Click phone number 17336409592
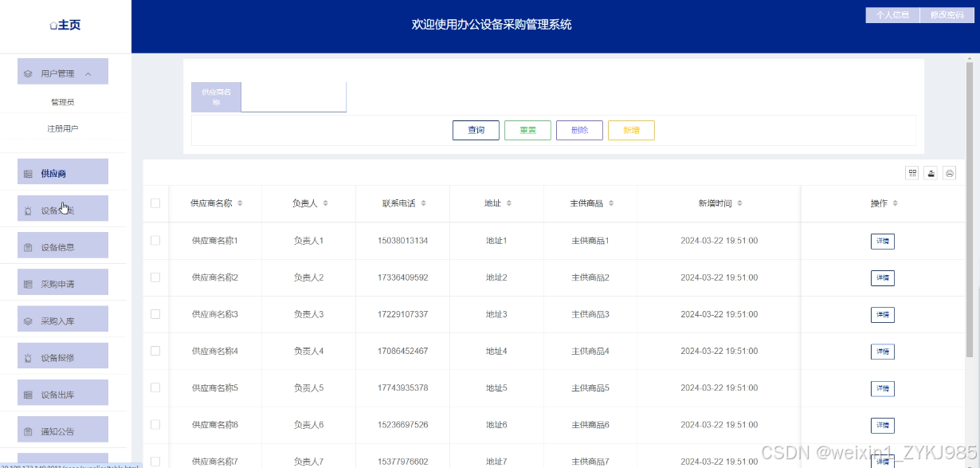 pos(402,277)
